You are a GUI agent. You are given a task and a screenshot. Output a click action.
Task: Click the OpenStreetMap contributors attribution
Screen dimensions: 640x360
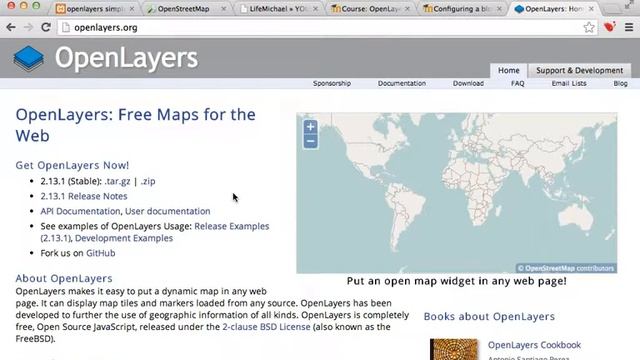(x=566, y=268)
